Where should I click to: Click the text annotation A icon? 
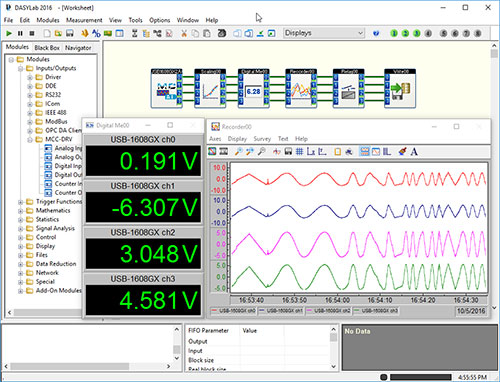click(x=414, y=152)
